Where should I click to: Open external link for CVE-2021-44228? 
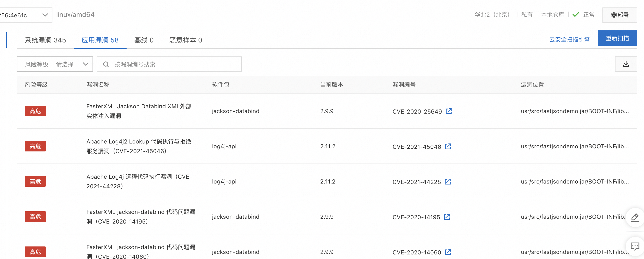(448, 181)
